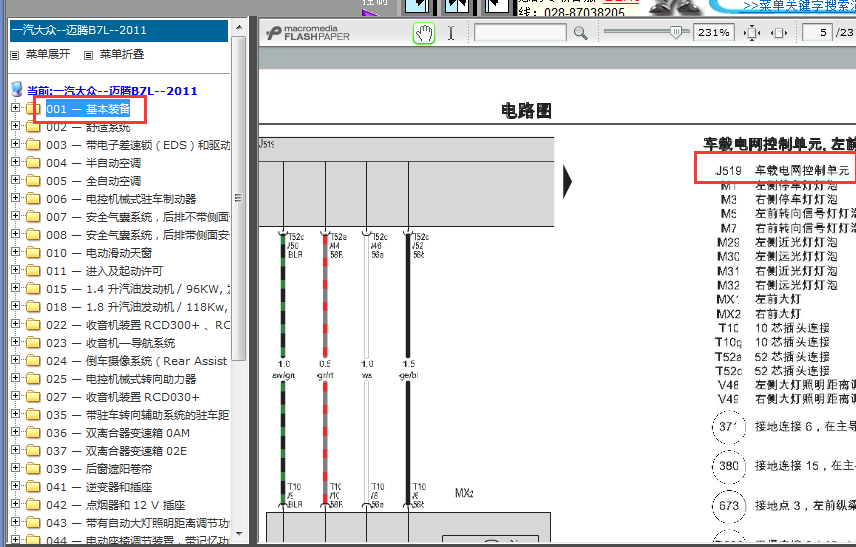Select tree item 004 — 半自动空调
Image resolution: width=856 pixels, height=547 pixels.
pos(93,163)
